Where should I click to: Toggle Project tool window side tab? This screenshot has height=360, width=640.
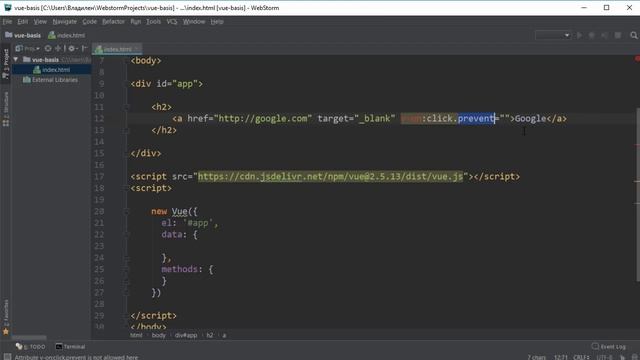[x=6, y=64]
